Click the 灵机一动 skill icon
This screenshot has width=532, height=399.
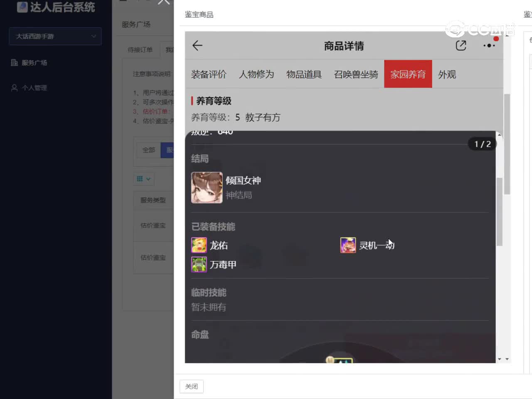(348, 245)
